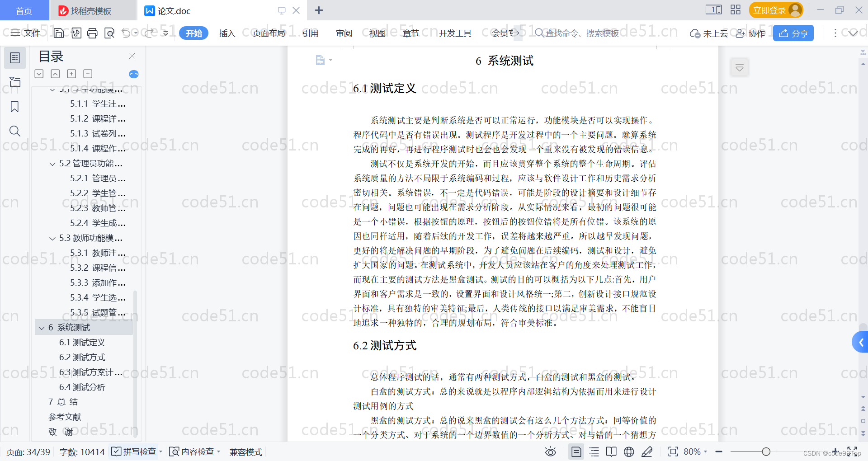Click the demote heading down-arrow icon
The image size is (868, 461).
[39, 74]
